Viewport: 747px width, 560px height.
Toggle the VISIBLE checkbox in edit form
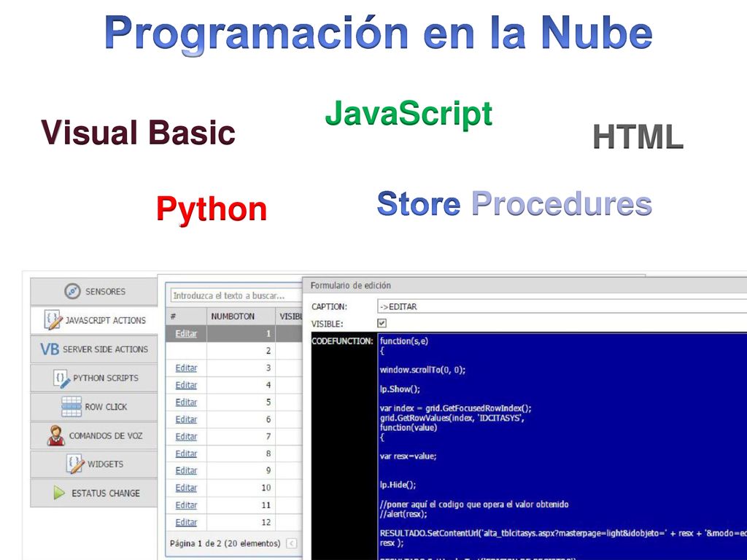(382, 323)
